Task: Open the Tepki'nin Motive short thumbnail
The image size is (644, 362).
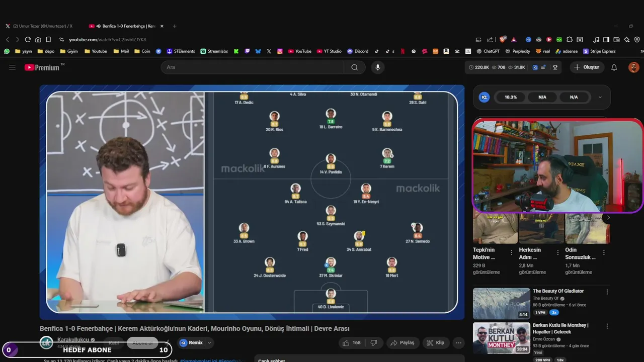Action: pyautogui.click(x=495, y=229)
